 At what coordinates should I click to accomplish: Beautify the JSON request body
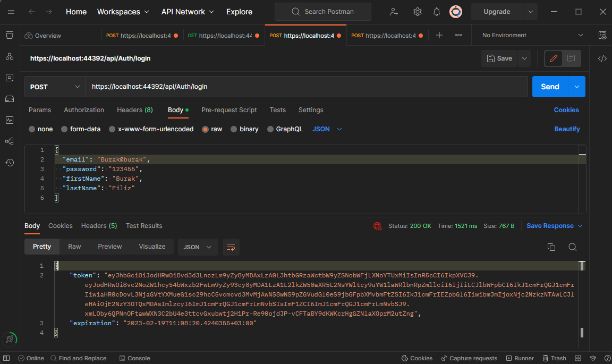click(x=566, y=129)
